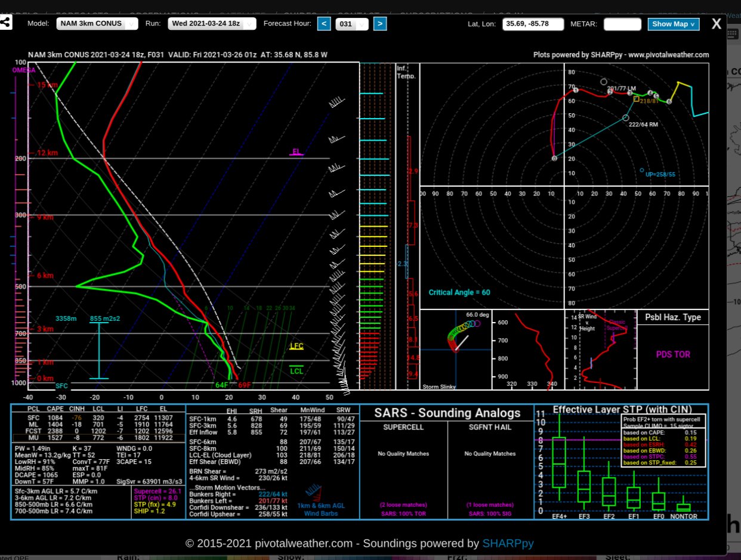Open the Forecast Hour 031 dropdown
The height and width of the screenshot is (560, 741).
352,24
